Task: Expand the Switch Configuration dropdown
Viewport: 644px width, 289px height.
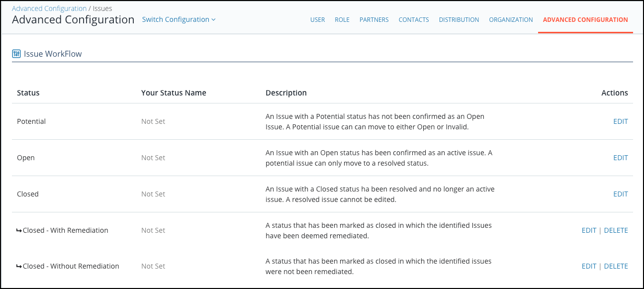Action: click(x=179, y=19)
